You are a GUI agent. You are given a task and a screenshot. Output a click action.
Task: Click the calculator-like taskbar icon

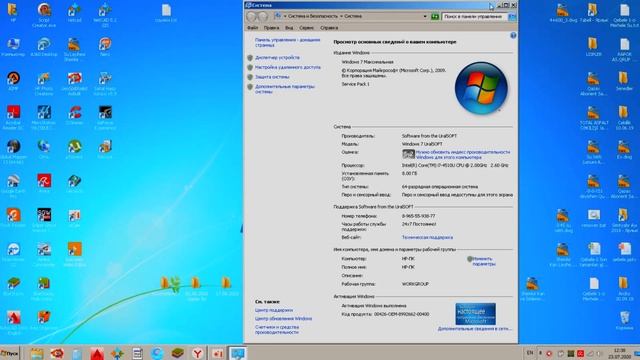pyautogui.click(x=137, y=353)
